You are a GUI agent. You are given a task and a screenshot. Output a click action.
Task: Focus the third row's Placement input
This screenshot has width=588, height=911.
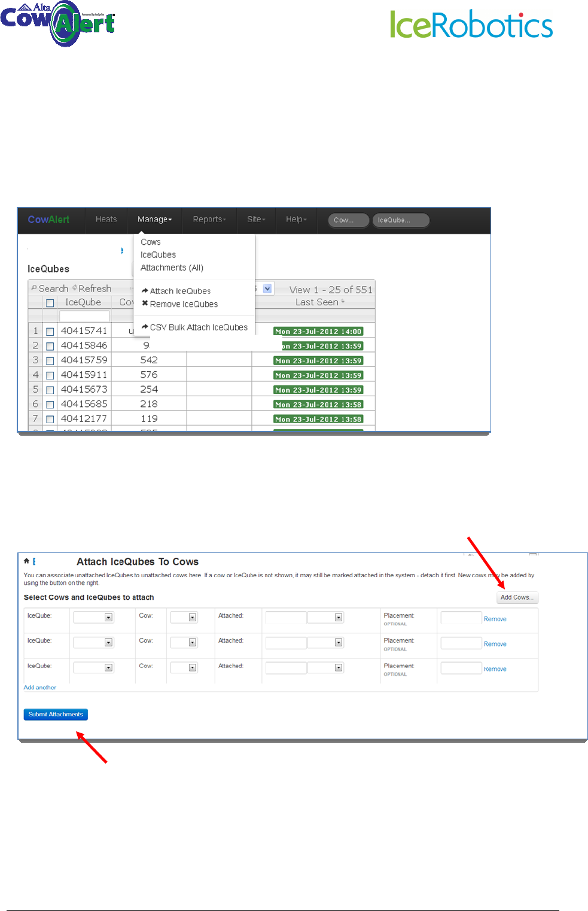click(461, 667)
